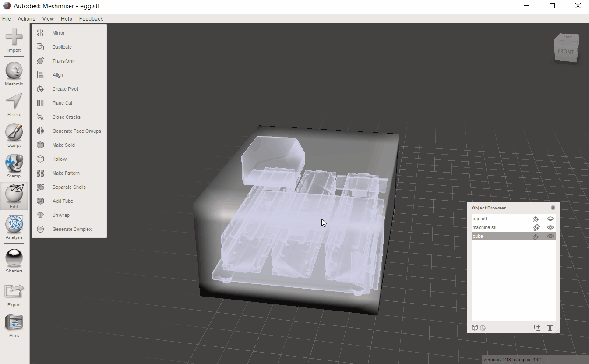Activate the Select tool

tap(14, 105)
